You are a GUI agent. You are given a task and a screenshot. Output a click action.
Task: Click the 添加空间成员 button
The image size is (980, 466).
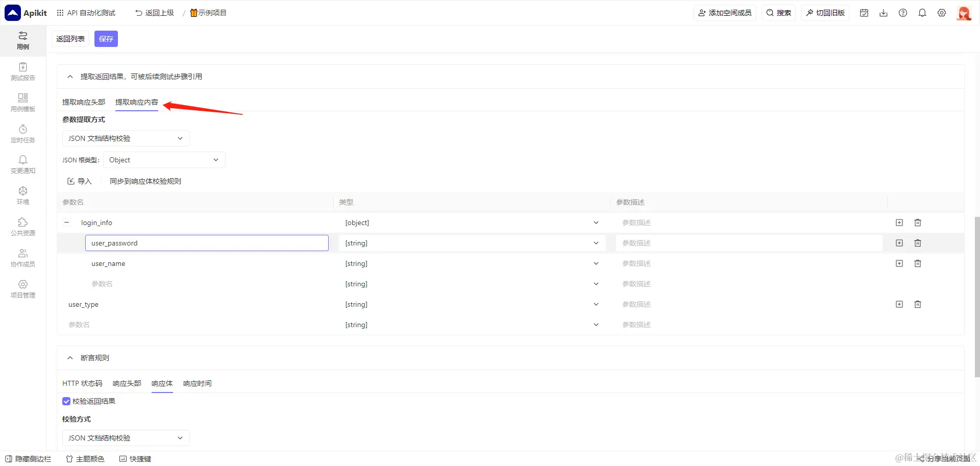[725, 13]
